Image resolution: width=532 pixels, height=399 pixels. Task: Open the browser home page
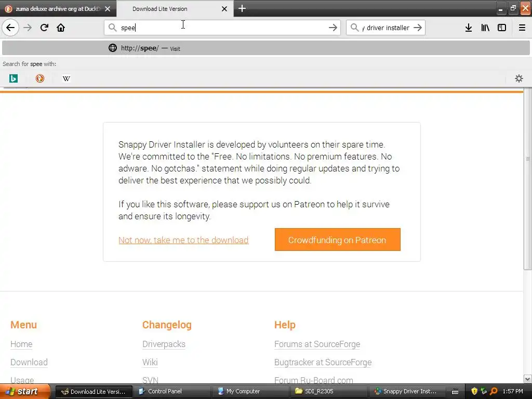click(61, 28)
